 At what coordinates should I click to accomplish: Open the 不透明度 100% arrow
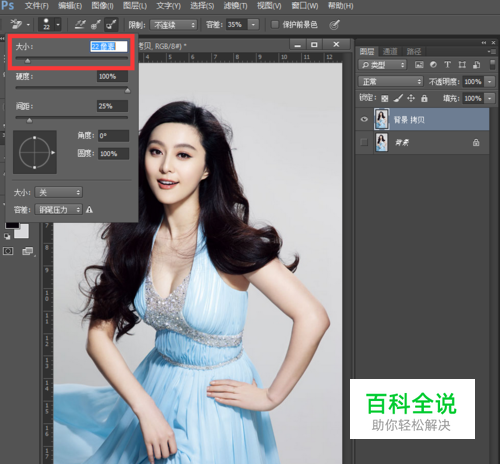490,82
